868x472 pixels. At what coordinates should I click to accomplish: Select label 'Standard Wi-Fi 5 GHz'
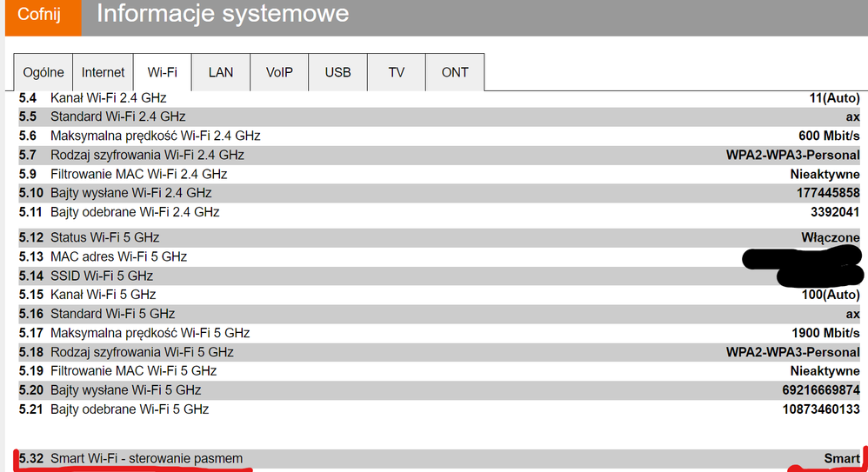(x=112, y=314)
